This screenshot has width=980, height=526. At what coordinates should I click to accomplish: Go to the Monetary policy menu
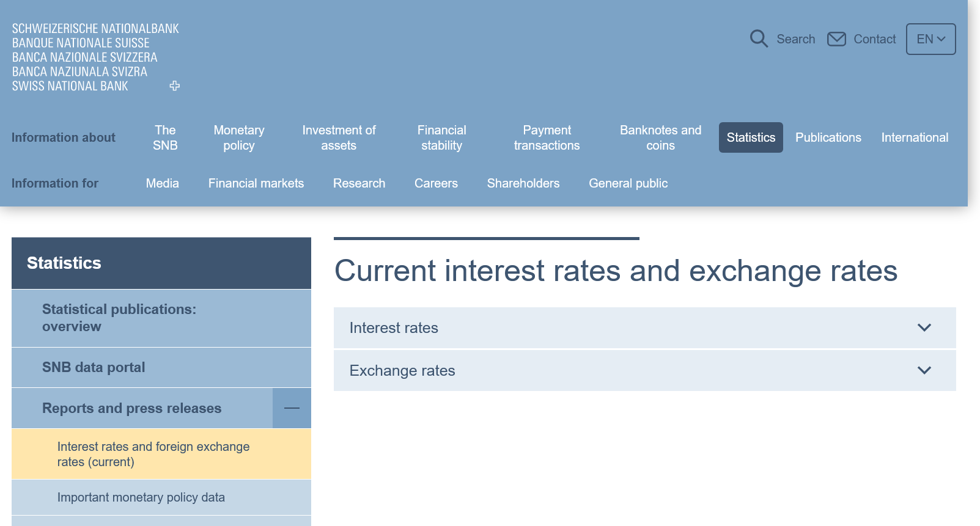coord(239,137)
